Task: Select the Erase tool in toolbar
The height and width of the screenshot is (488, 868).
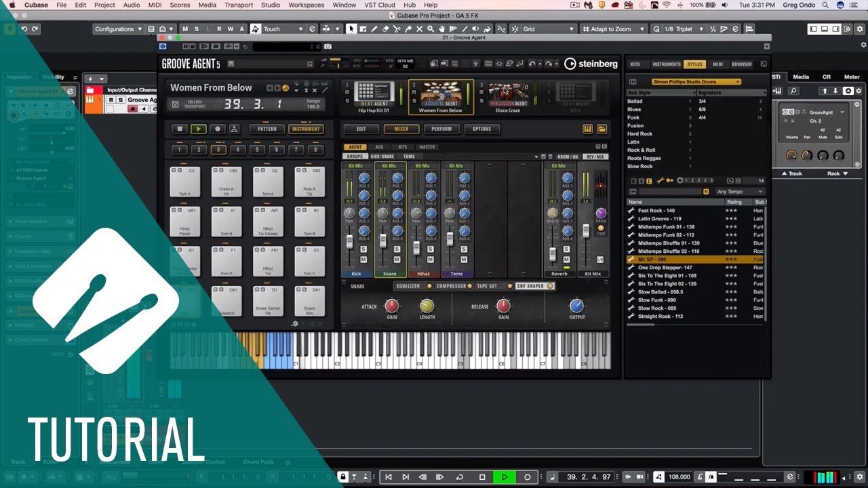Action: [x=385, y=29]
